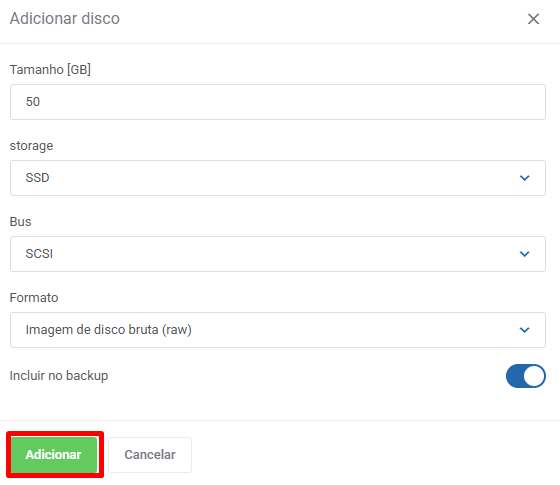Click the chevron arrow beside SSD
560x485 pixels.
point(524,178)
